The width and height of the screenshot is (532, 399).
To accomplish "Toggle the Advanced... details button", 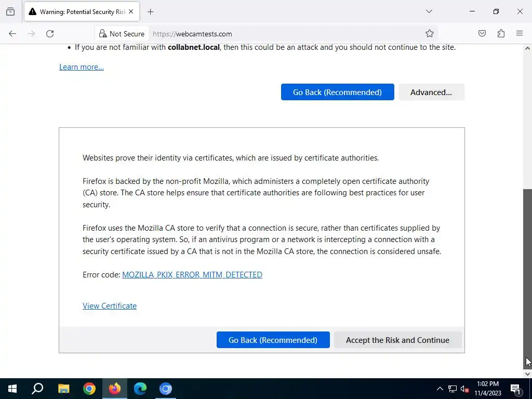I will pyautogui.click(x=431, y=92).
